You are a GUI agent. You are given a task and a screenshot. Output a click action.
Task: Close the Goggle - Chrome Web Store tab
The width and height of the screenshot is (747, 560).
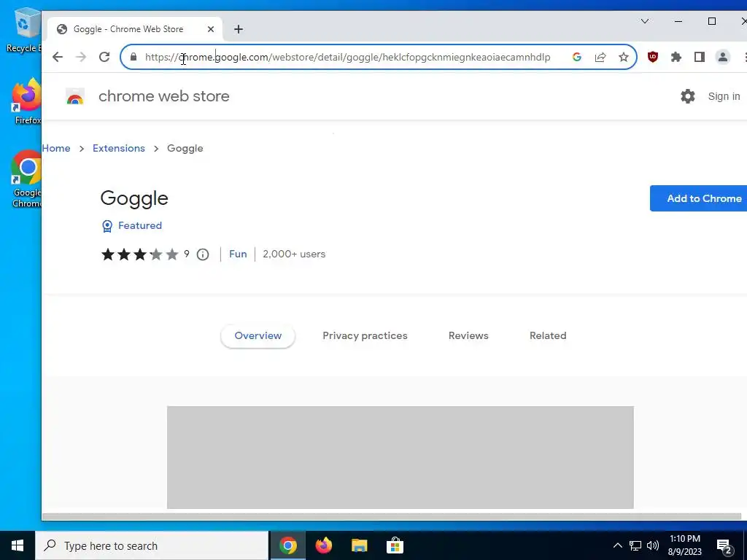(x=211, y=29)
